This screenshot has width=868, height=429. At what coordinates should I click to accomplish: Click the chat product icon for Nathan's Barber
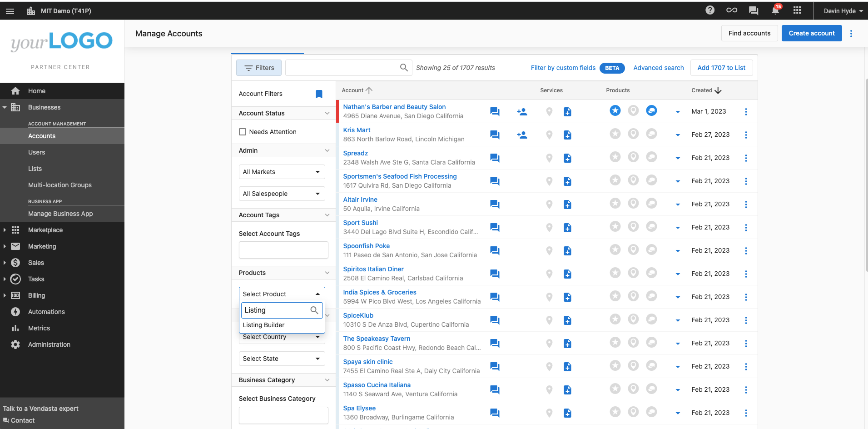651,110
